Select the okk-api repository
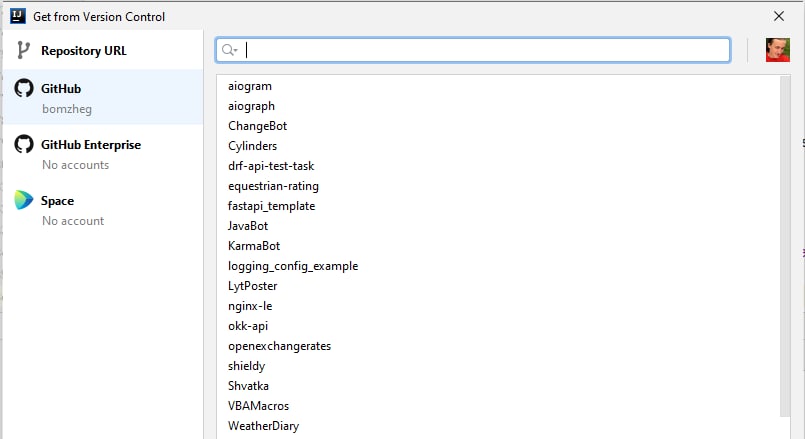This screenshot has height=439, width=805. click(x=498, y=327)
